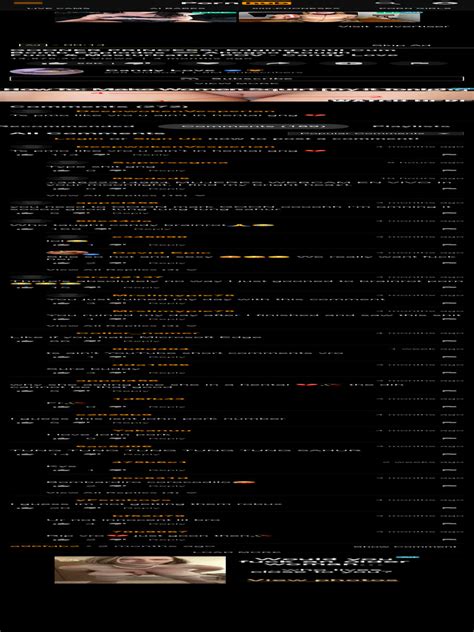Click Show comment on the hidden comment
The height and width of the screenshot is (632, 474).
(x=404, y=547)
